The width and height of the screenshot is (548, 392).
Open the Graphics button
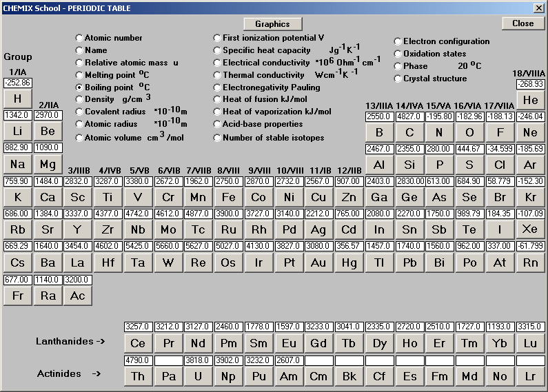272,23
